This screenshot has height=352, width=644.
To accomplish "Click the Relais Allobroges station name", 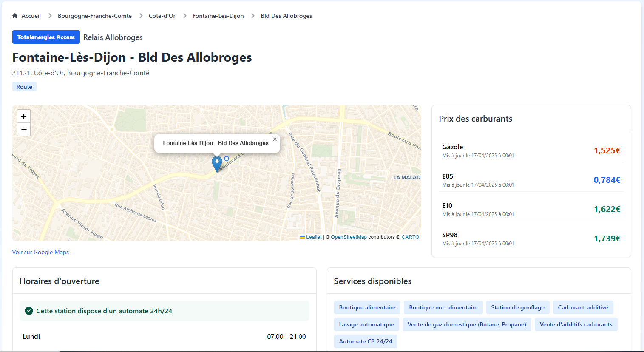I will click(113, 37).
